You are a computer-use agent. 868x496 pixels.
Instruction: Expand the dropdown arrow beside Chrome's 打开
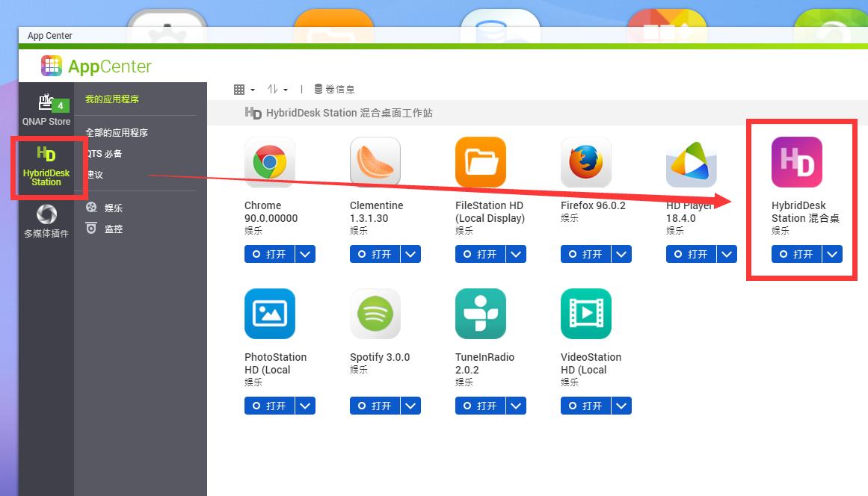[x=306, y=255]
